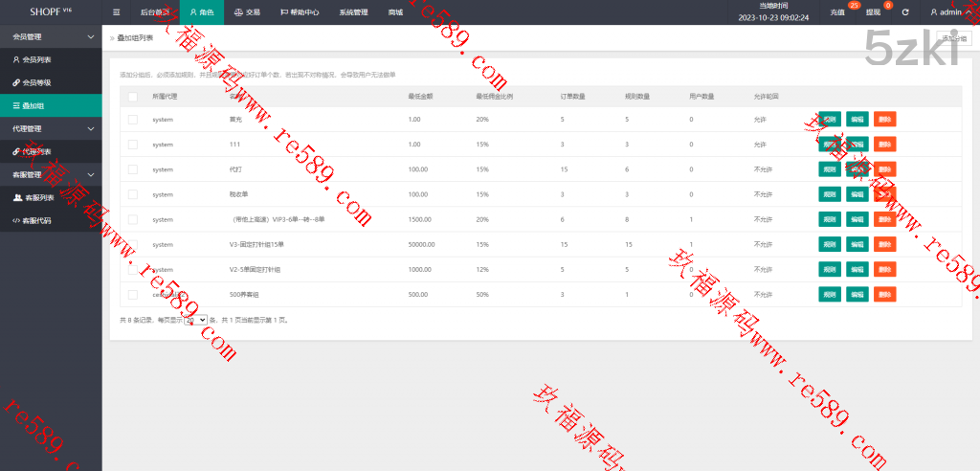980x471 pixels.
Task: Open the admin user dropdown menu
Action: [951, 12]
